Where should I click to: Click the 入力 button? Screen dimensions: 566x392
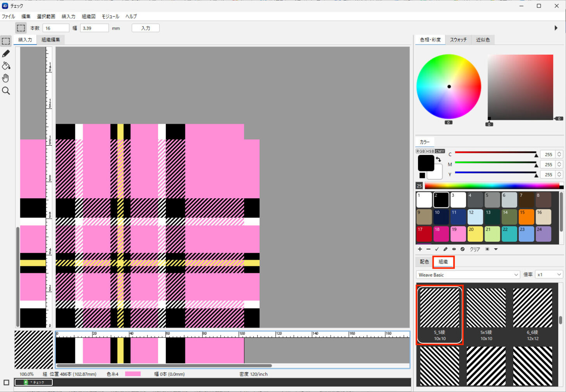click(146, 28)
